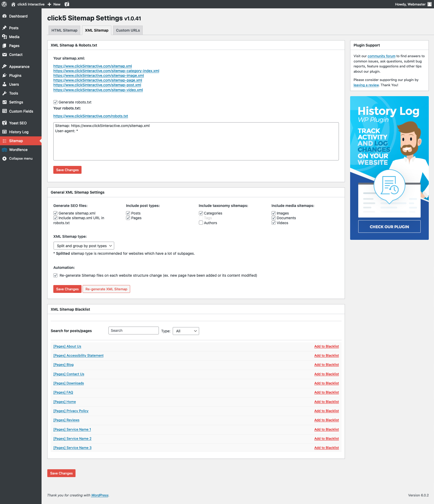Click Save Changes beside Re-generate XML Sitemap
The width and height of the screenshot is (434, 504).
coord(67,289)
